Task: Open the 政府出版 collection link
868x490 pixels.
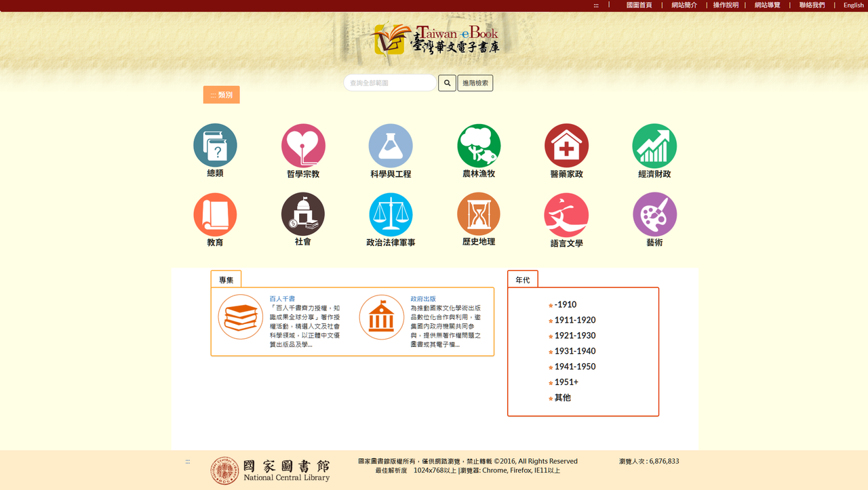Action: (x=423, y=299)
